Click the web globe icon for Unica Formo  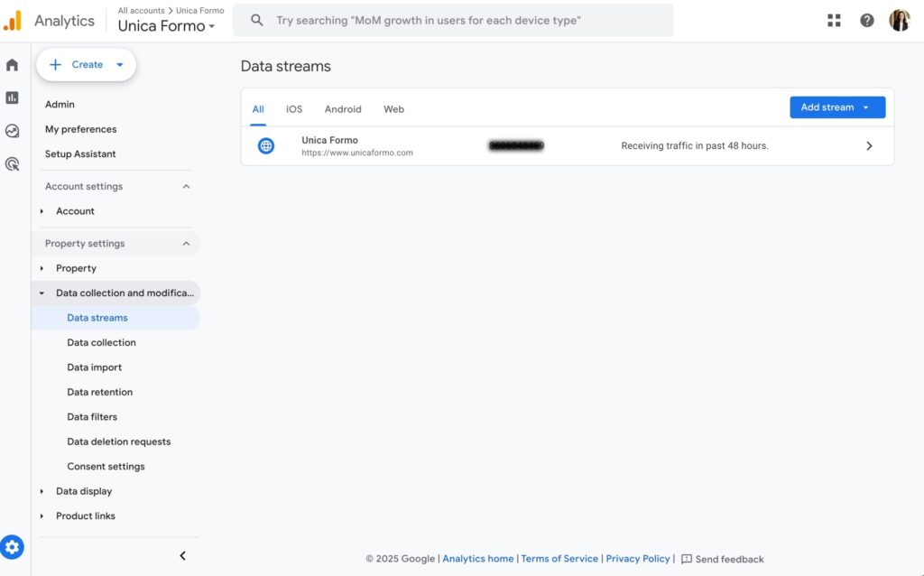266,145
